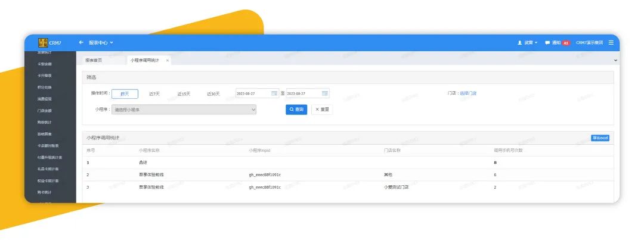The image size is (644, 240).
Task: Click the back arrow beside 报表中心
Action: [81, 42]
